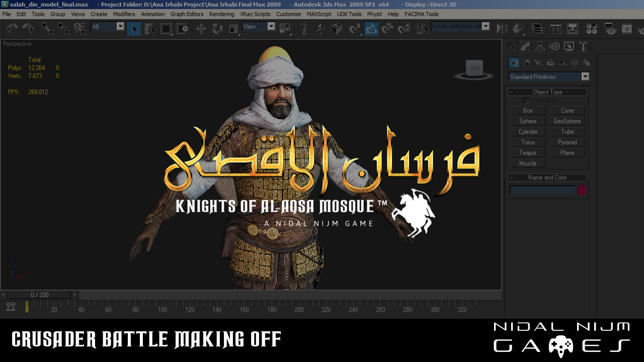
Task: Click the Mirror tool icon
Action: point(502,29)
